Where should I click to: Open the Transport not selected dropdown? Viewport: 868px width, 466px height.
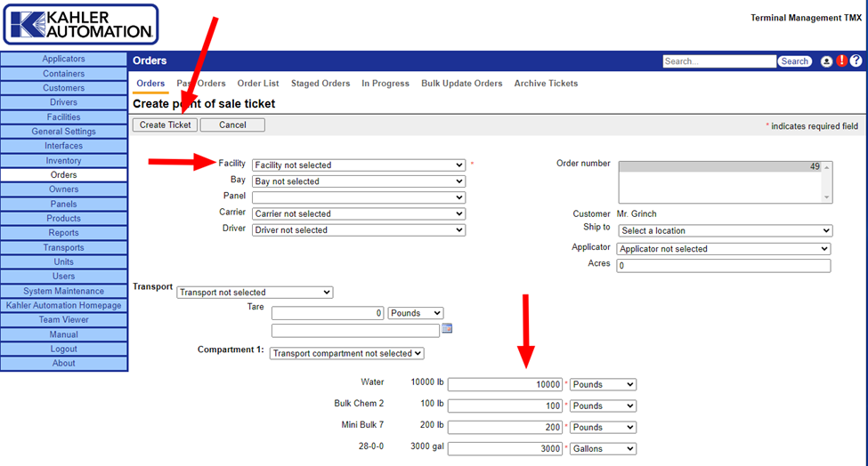point(255,292)
